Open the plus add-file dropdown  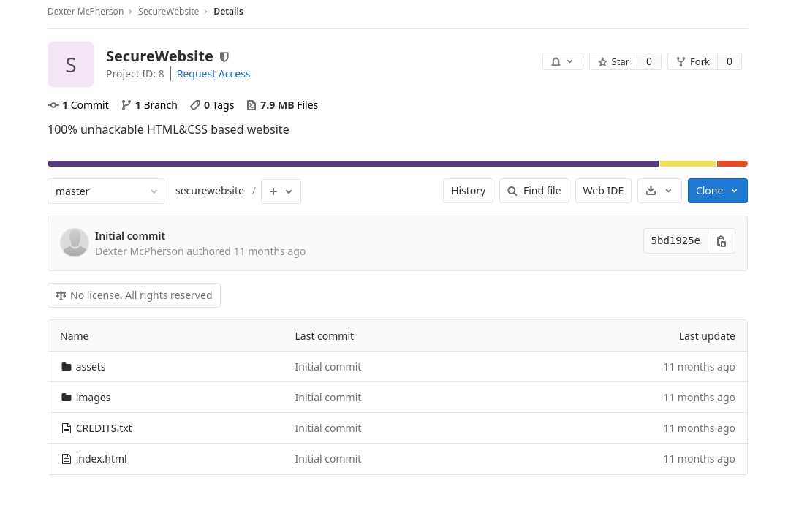point(281,191)
